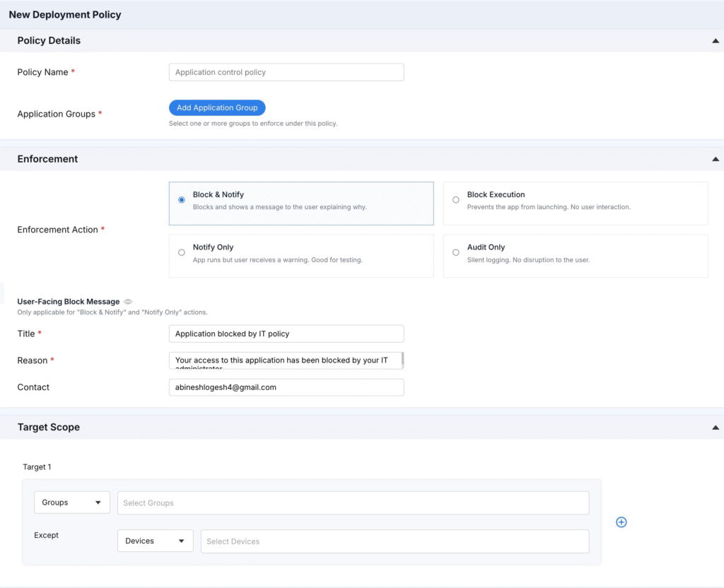Click the 'Only applicable for' helper text
The image size is (724, 588).
click(112, 312)
